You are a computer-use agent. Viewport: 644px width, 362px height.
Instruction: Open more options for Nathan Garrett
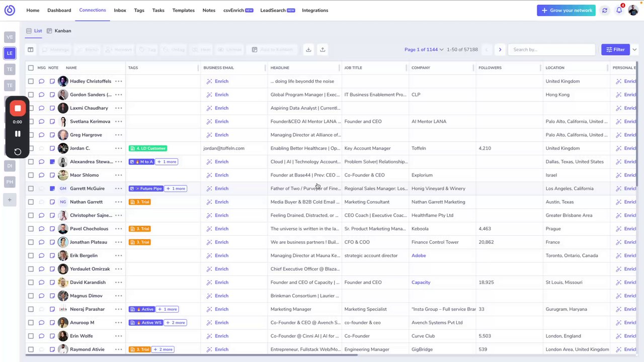coord(118,202)
